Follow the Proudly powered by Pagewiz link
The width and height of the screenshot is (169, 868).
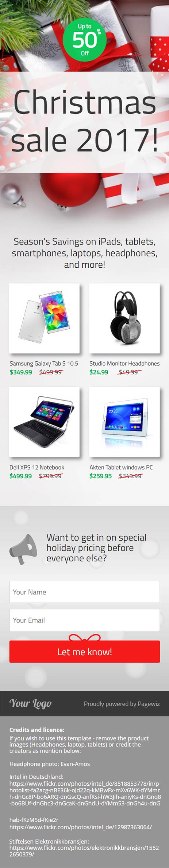point(122,704)
